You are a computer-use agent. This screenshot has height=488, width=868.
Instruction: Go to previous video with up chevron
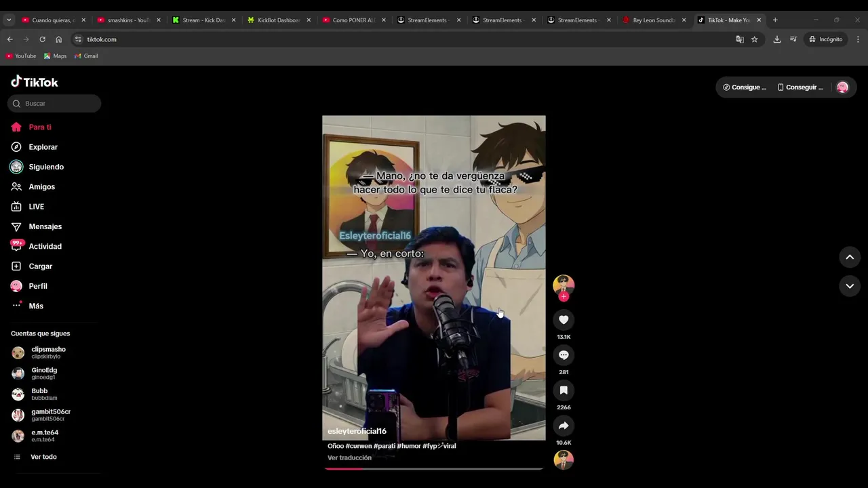click(x=850, y=257)
